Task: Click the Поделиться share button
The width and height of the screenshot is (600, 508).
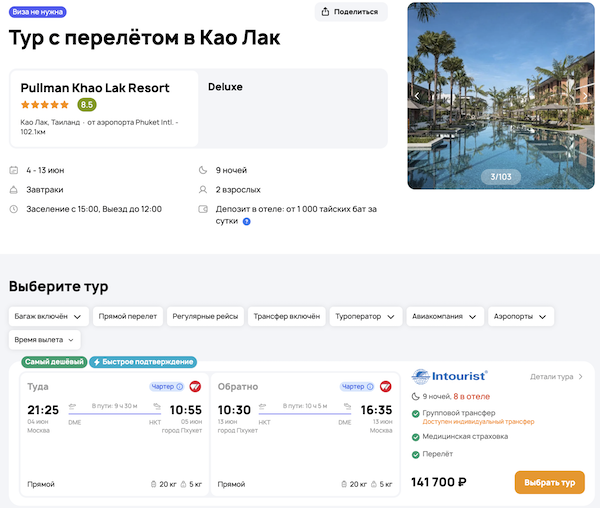Action: click(x=351, y=12)
